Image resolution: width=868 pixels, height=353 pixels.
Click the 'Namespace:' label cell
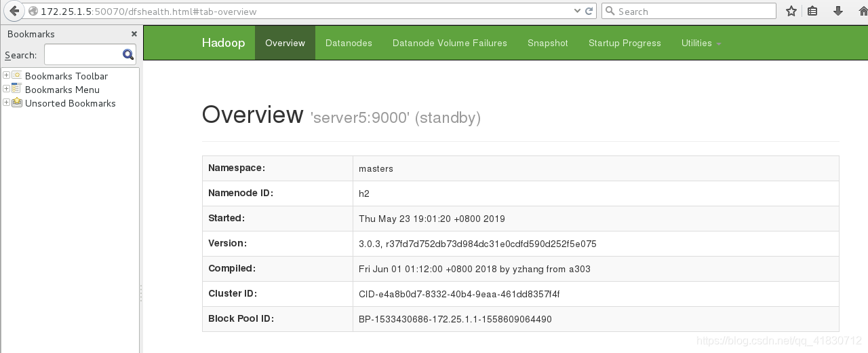click(x=277, y=168)
